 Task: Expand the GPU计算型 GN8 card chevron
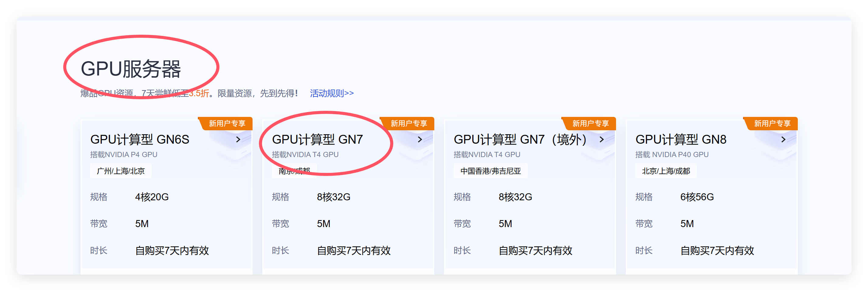coord(783,139)
